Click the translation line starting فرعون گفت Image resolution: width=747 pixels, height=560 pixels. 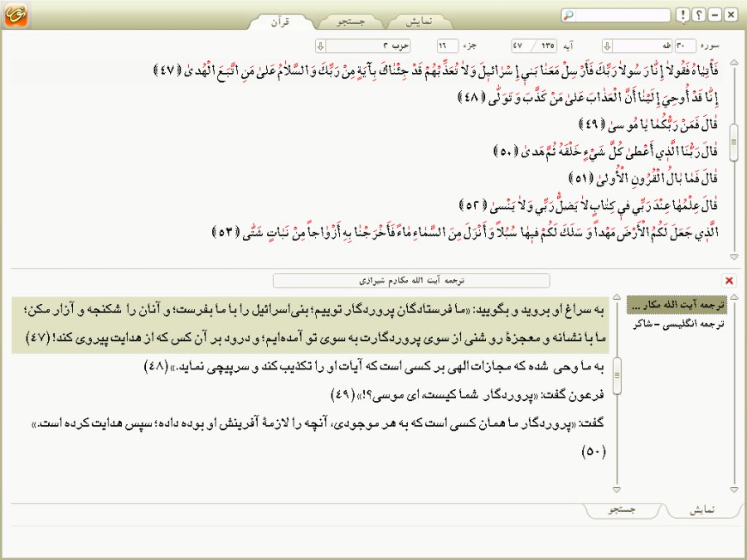tap(468, 395)
